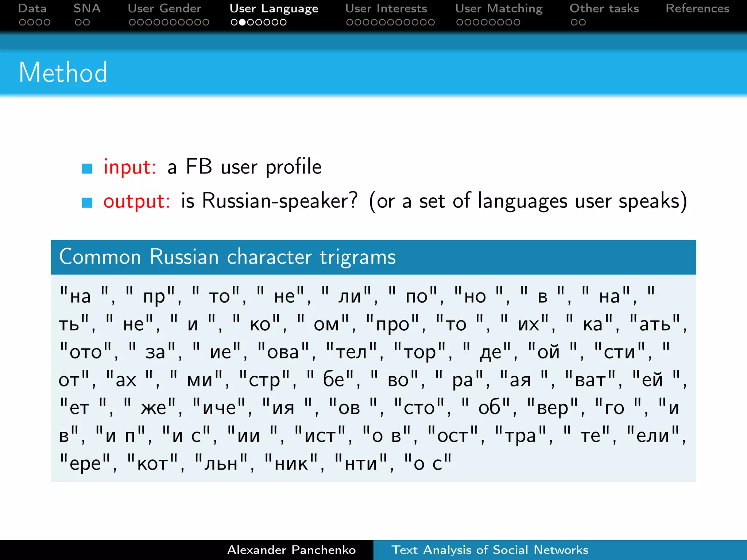Click the first slide dot under Other tasks
This screenshot has height=560, width=747.
click(574, 22)
